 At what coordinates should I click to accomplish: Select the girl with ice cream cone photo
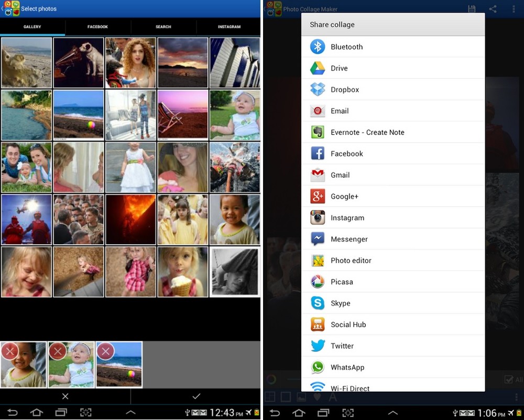pos(183,272)
